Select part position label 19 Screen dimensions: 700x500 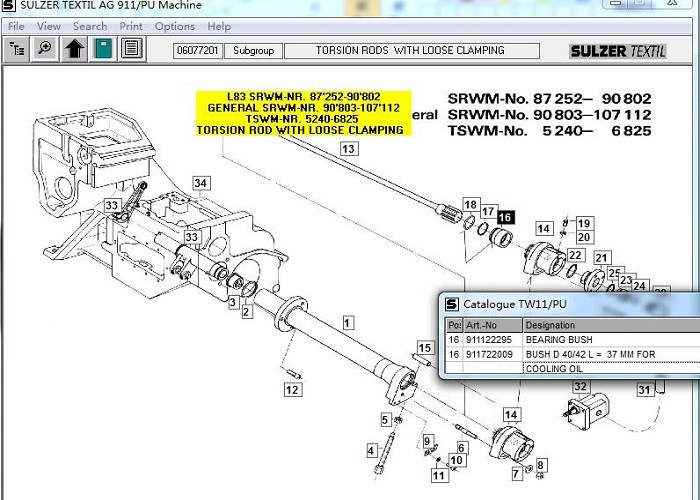(x=584, y=223)
